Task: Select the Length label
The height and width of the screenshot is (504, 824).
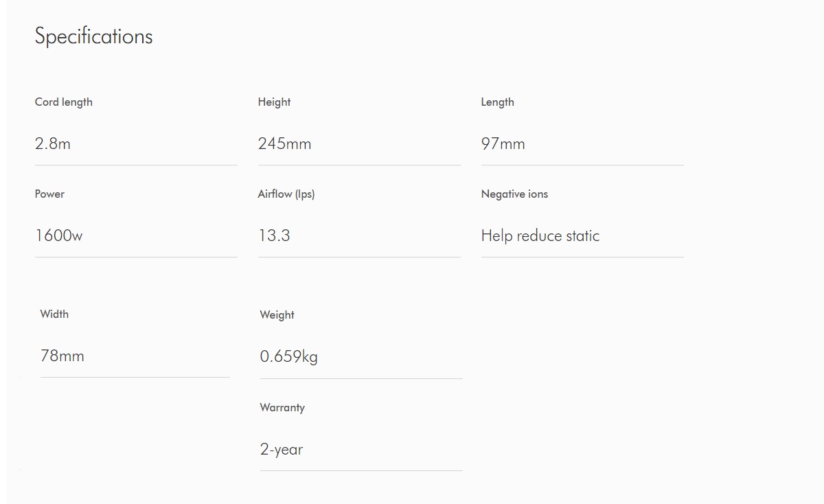Action: click(x=497, y=102)
